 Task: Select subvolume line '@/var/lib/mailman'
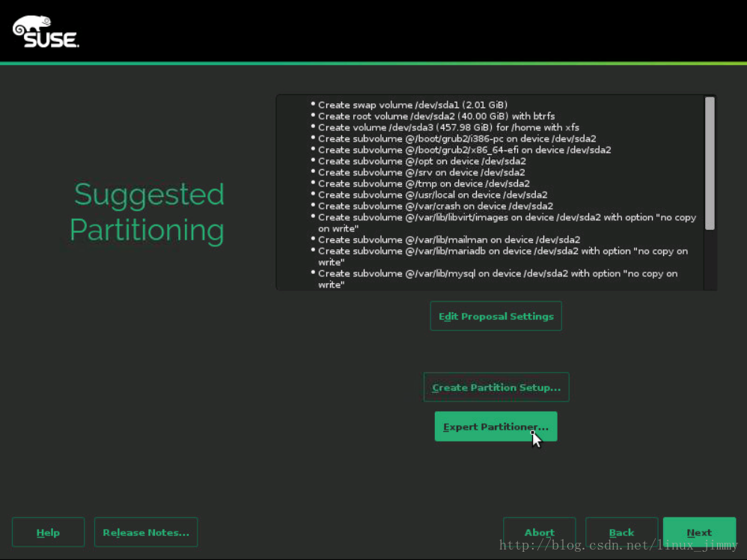(449, 240)
